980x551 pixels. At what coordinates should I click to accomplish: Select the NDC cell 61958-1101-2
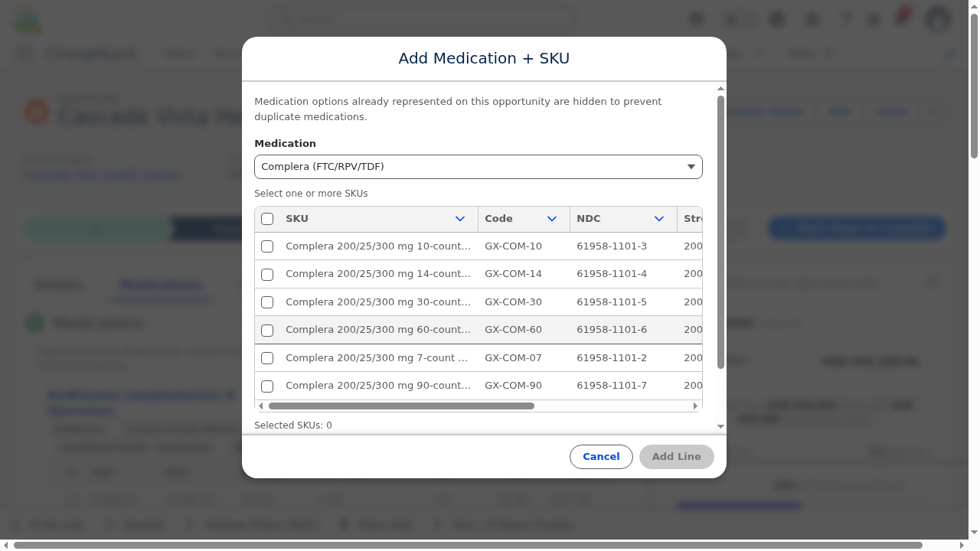(x=612, y=358)
